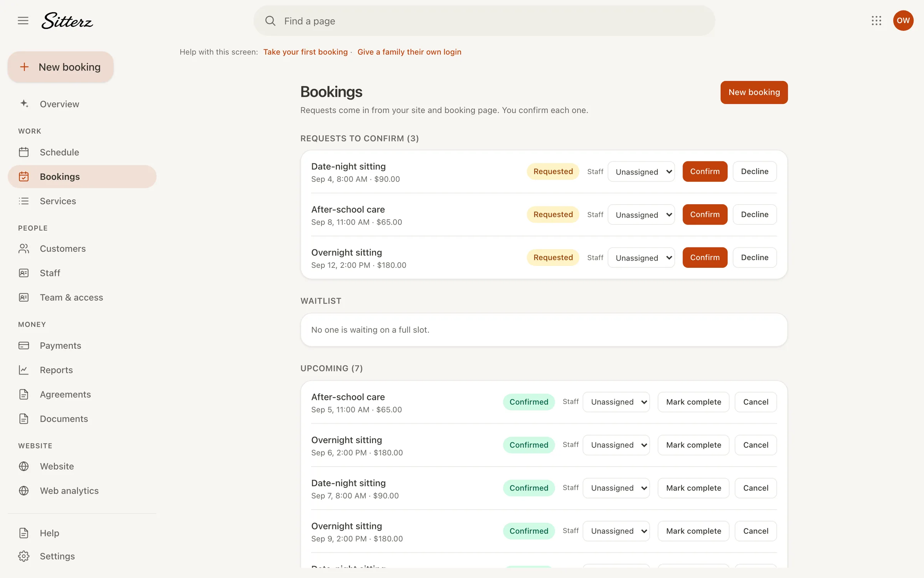Click the Help document icon
This screenshot has height=578, width=924.
(x=24, y=533)
